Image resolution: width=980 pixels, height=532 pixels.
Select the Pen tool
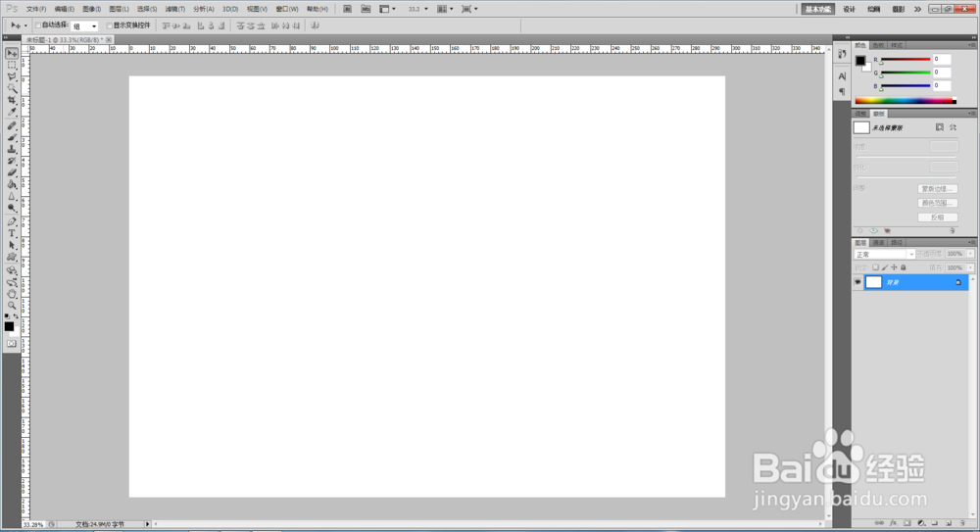tap(11, 222)
